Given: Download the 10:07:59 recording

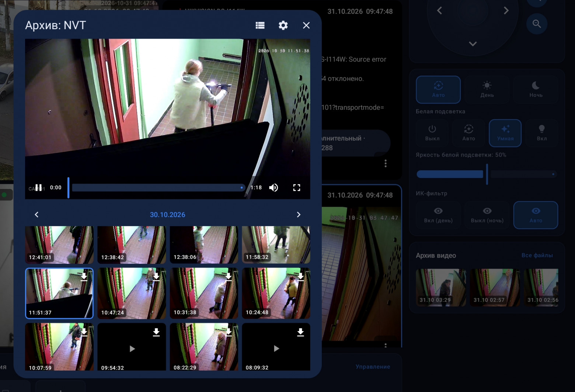Looking at the screenshot, I should pyautogui.click(x=84, y=332).
